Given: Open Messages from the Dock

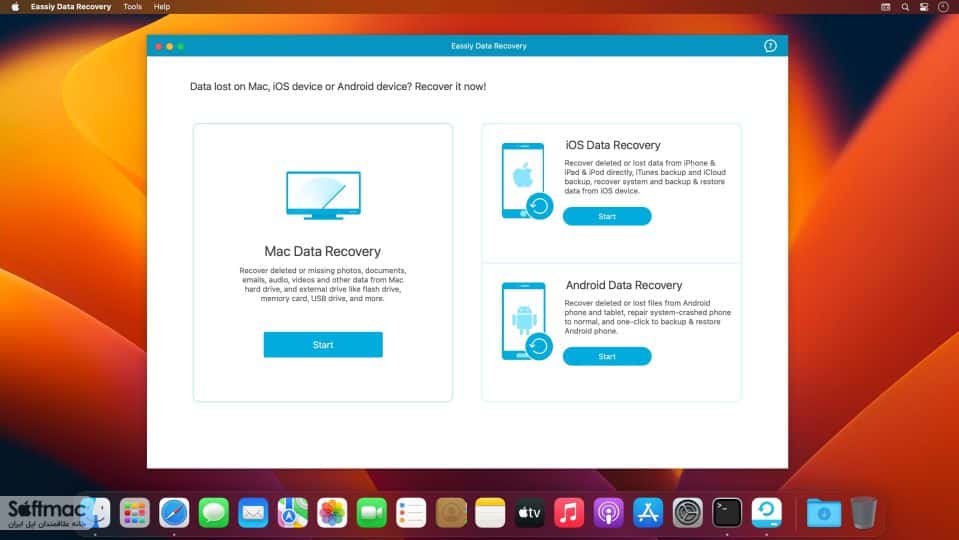Looking at the screenshot, I should pos(213,512).
